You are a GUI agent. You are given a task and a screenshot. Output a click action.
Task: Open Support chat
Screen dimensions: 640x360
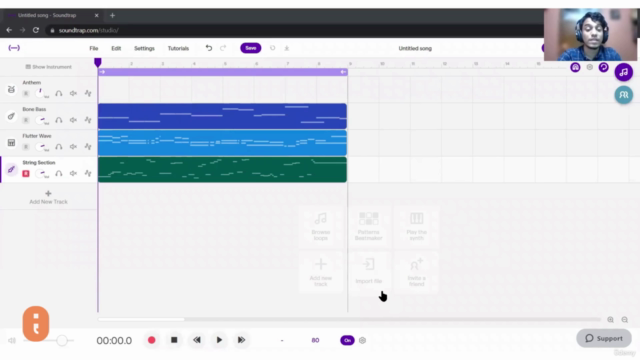click(604, 338)
